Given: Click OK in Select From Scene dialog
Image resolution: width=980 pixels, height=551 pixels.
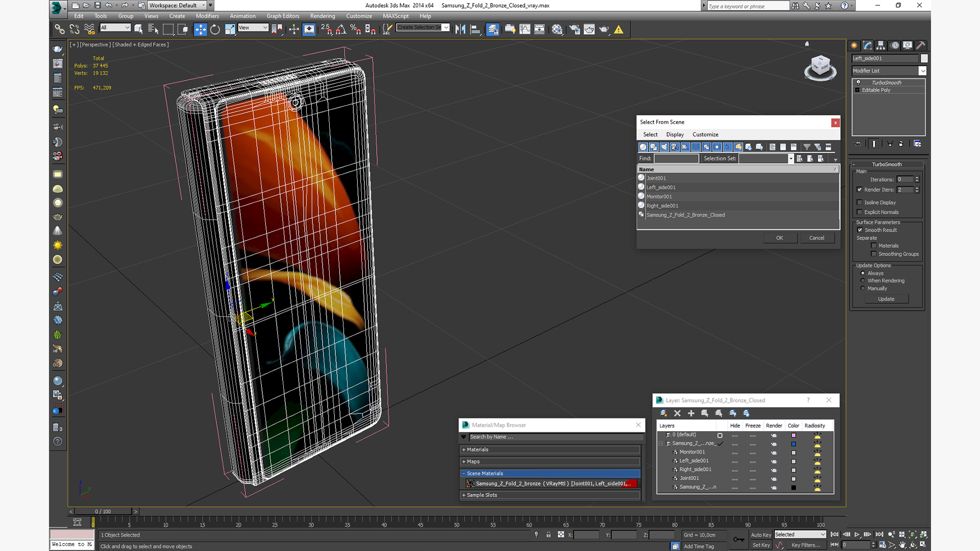Looking at the screenshot, I should click(780, 238).
